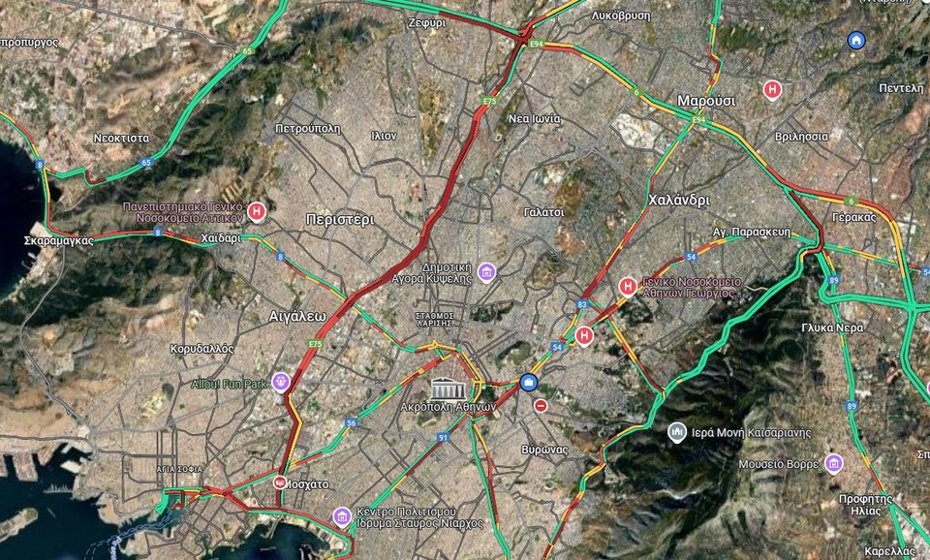Image resolution: width=930 pixels, height=560 pixels.
Task: Select the hospital marker north of Βριλήσσια
Action: pyautogui.click(x=772, y=90)
